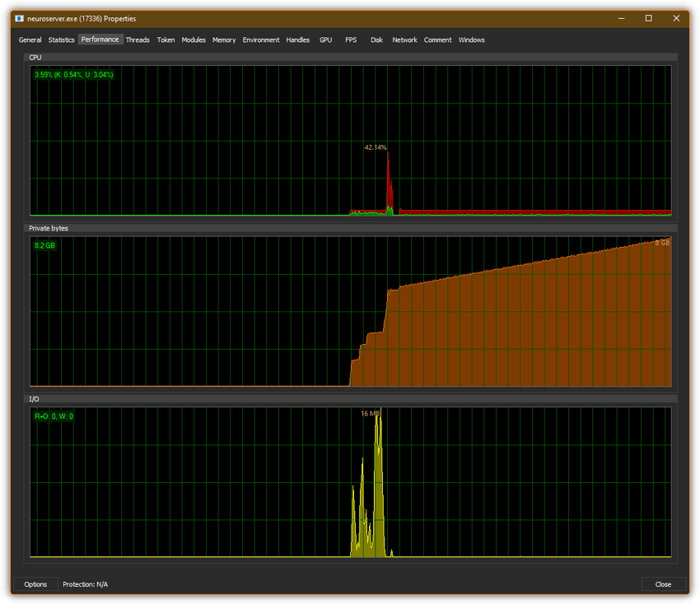Click the Protection: N/A status text

pyautogui.click(x=86, y=584)
